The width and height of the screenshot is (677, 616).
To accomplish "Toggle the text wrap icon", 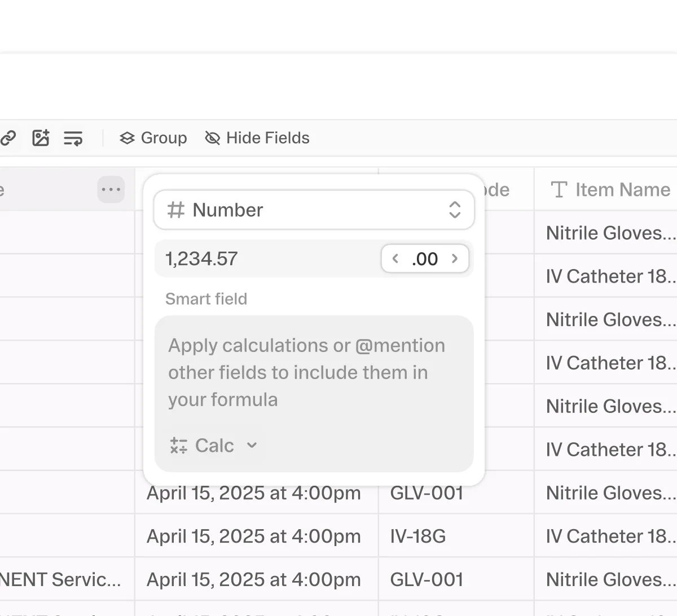I will pos(73,138).
